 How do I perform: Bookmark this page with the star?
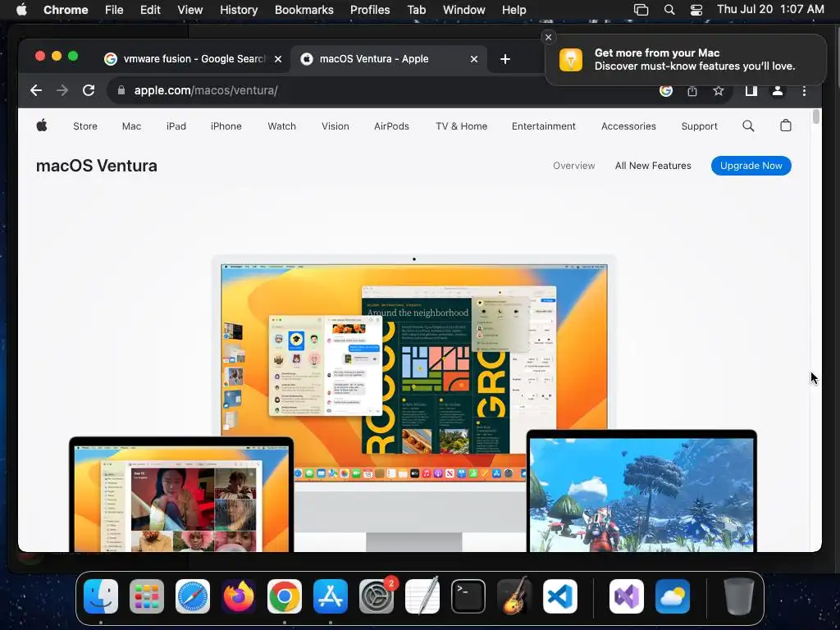click(x=719, y=91)
